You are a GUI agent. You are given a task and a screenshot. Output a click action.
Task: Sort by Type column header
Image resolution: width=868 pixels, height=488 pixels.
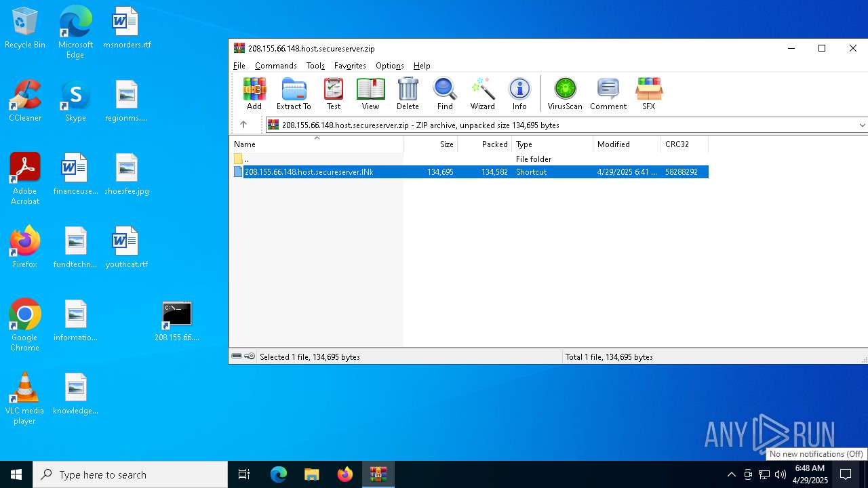(553, 144)
